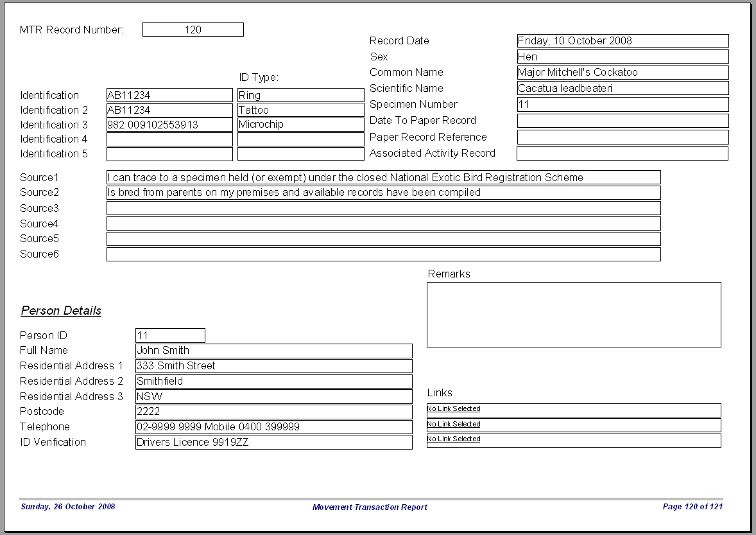Viewport: 756px width, 535px height.
Task: Select the Full Name field John Smith
Action: coord(274,351)
